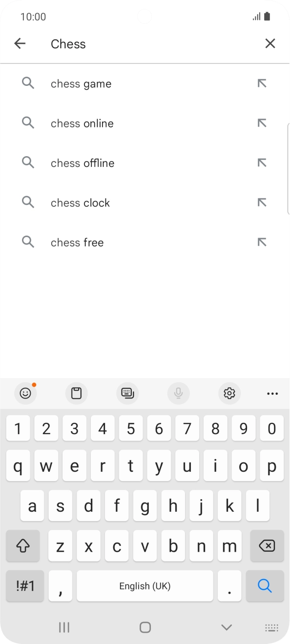Clear the search with X button
Image resolution: width=290 pixels, height=644 pixels.
[x=270, y=43]
